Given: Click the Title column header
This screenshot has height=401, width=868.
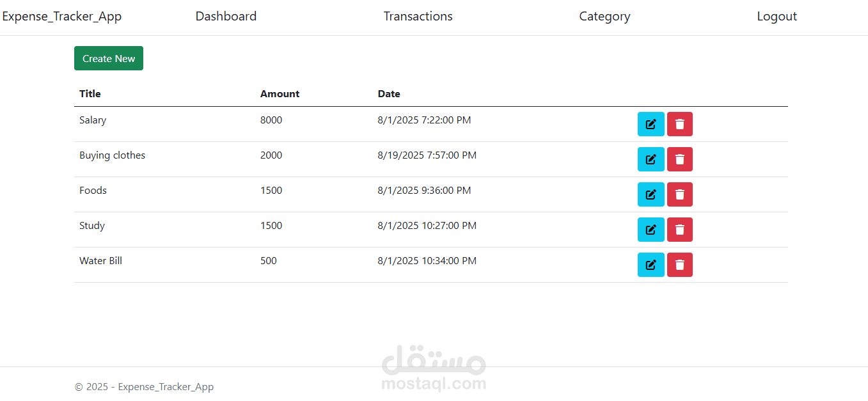Looking at the screenshot, I should coord(90,94).
